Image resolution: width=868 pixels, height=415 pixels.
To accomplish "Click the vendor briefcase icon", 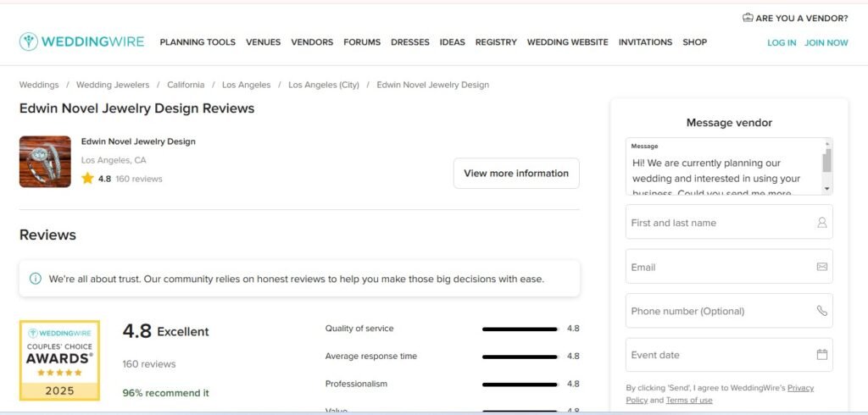I will (748, 18).
